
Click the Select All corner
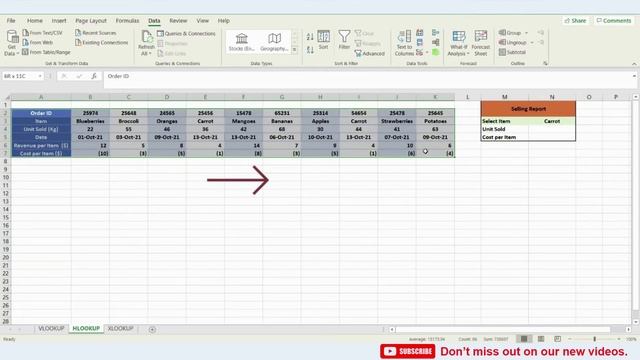pyautogui.click(x=6, y=97)
